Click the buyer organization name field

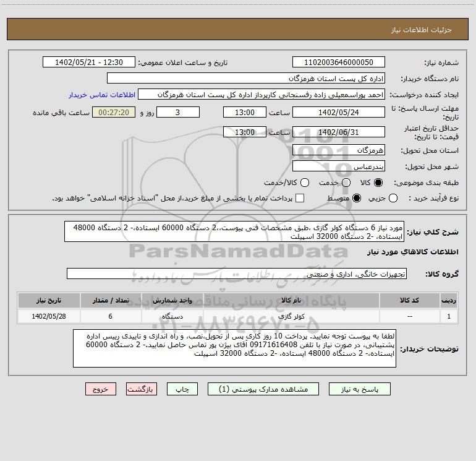[x=246, y=79]
